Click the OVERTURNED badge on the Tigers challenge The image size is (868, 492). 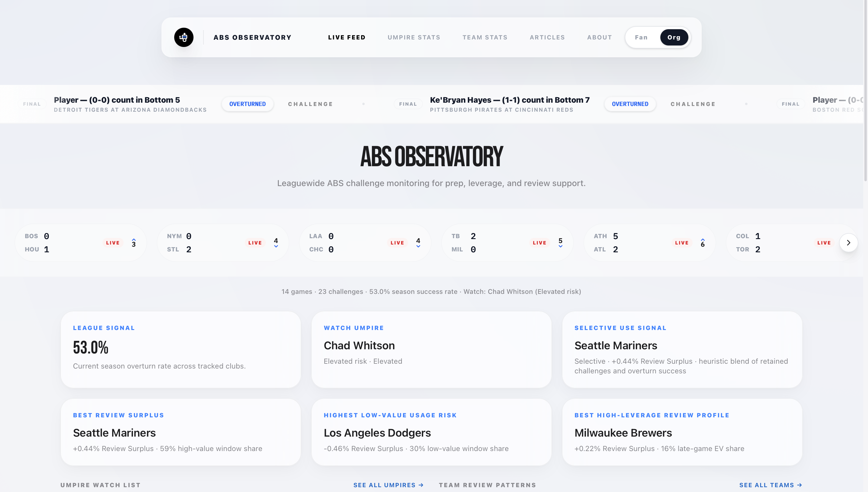(247, 104)
